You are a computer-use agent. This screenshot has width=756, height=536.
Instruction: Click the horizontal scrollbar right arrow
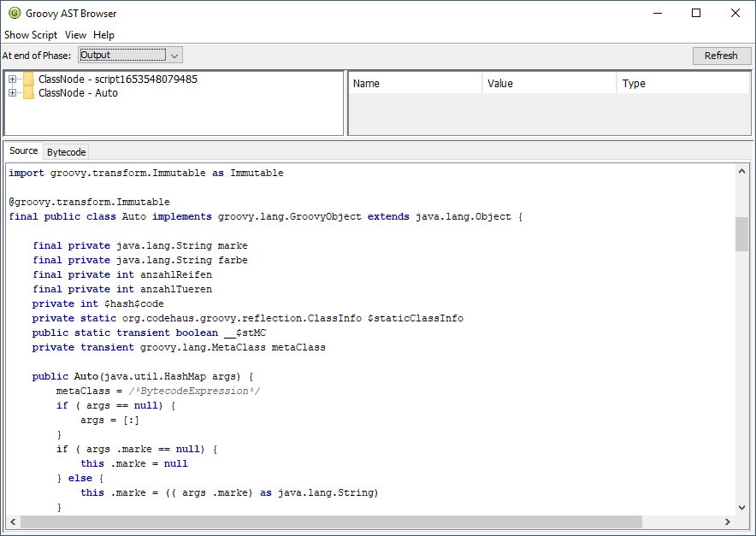[728, 521]
